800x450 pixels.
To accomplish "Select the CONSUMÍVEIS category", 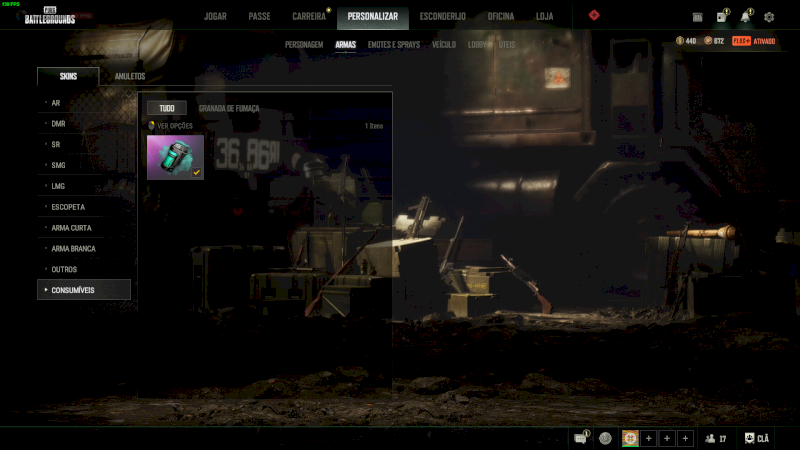I will click(84, 290).
